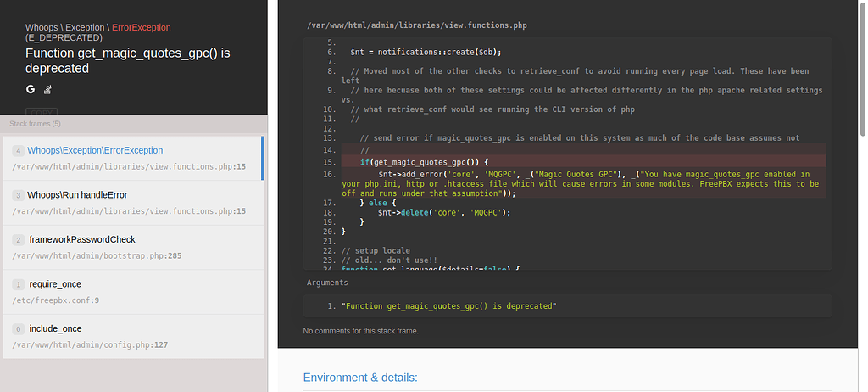Click the Environment & details heading
The image size is (868, 392).
(360, 378)
